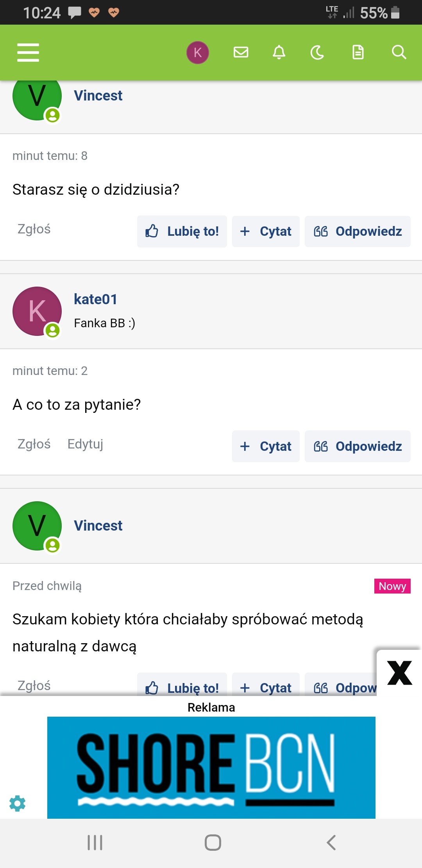The width and height of the screenshot is (422, 868).
Task: Like Vincest's newest post with Lubię to!
Action: click(182, 687)
